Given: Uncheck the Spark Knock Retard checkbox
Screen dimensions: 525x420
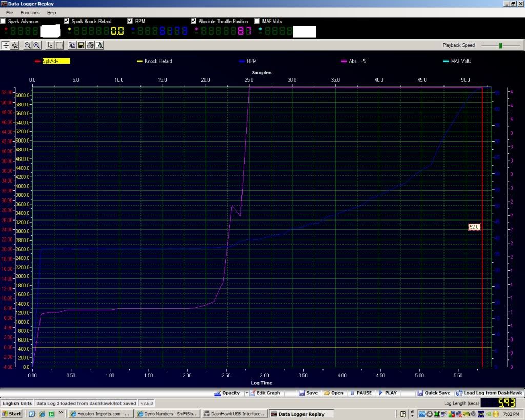Looking at the screenshot, I should 66,21.
